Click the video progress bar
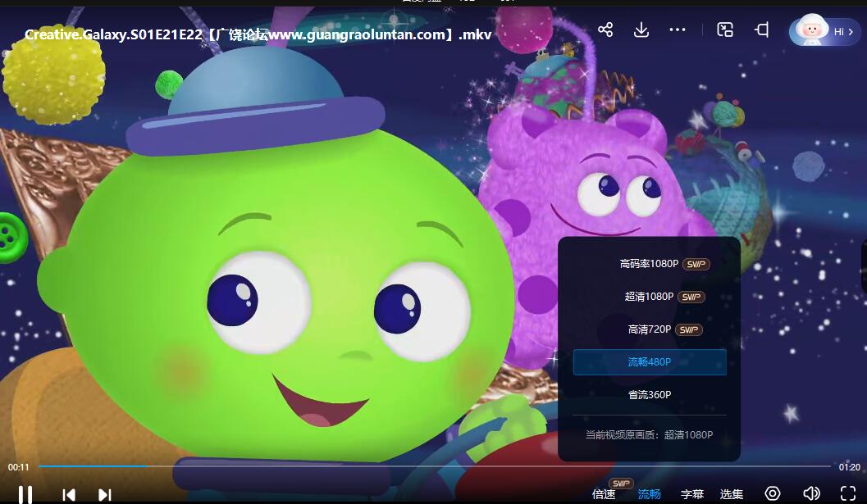867x504 pixels. pyautogui.click(x=434, y=466)
